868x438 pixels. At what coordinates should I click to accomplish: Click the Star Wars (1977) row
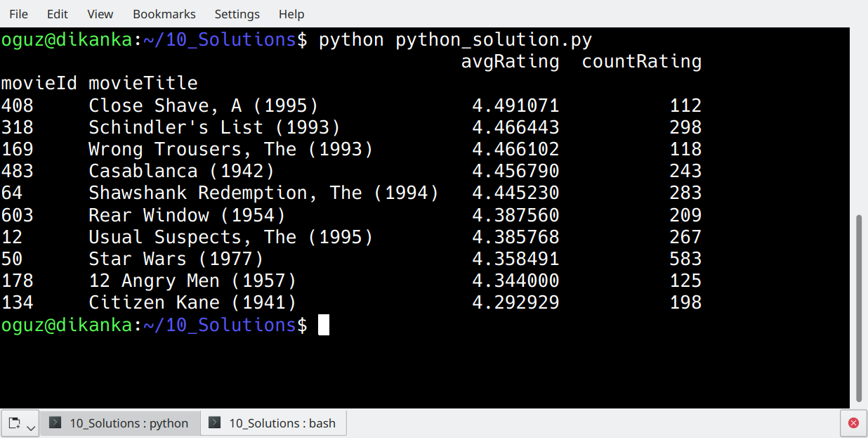pos(176,259)
